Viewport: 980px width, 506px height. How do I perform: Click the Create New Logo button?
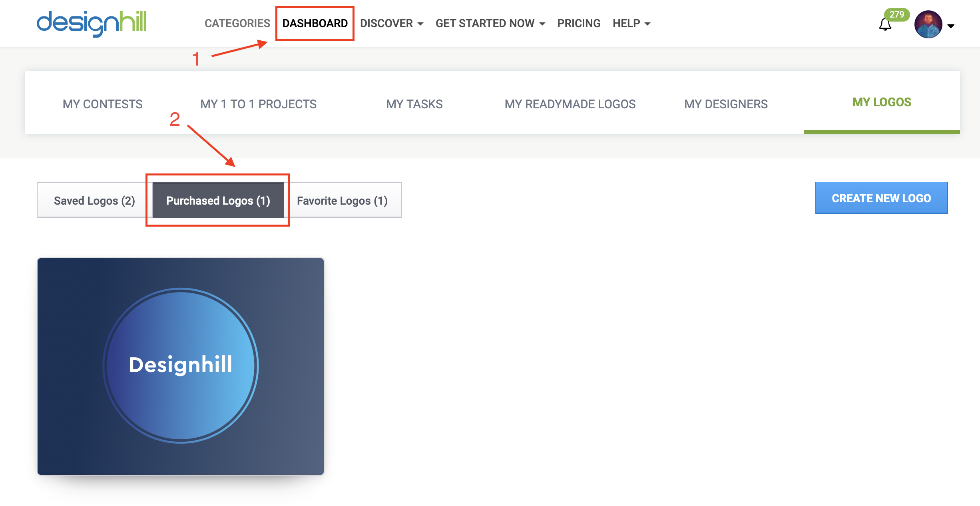881,198
